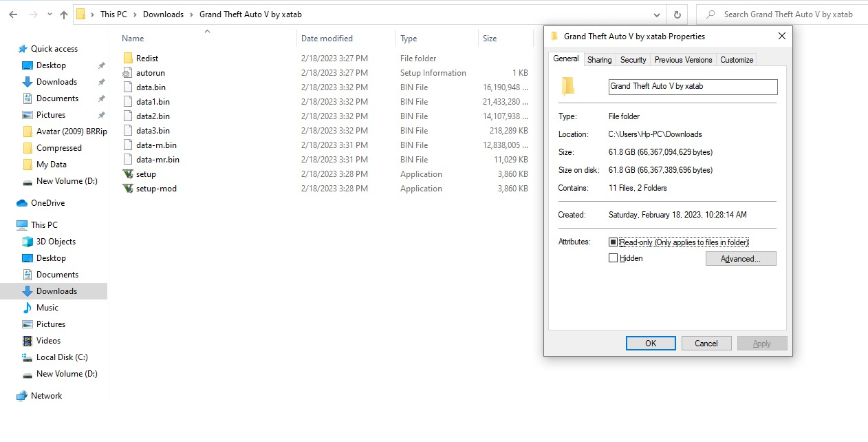This screenshot has height=442, width=868.
Task: Open Desktop under This PC
Action: click(51, 258)
